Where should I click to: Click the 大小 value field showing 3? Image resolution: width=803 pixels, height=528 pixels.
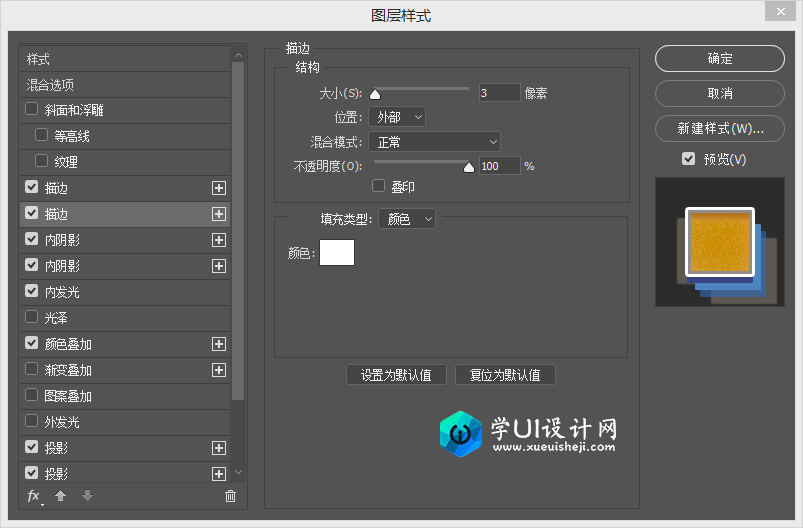[x=499, y=93]
